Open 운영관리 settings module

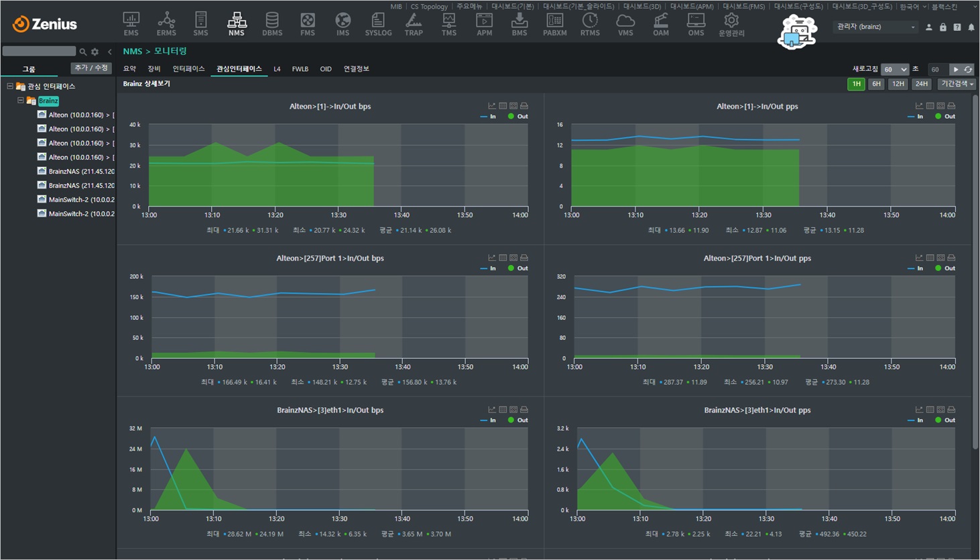tap(731, 24)
